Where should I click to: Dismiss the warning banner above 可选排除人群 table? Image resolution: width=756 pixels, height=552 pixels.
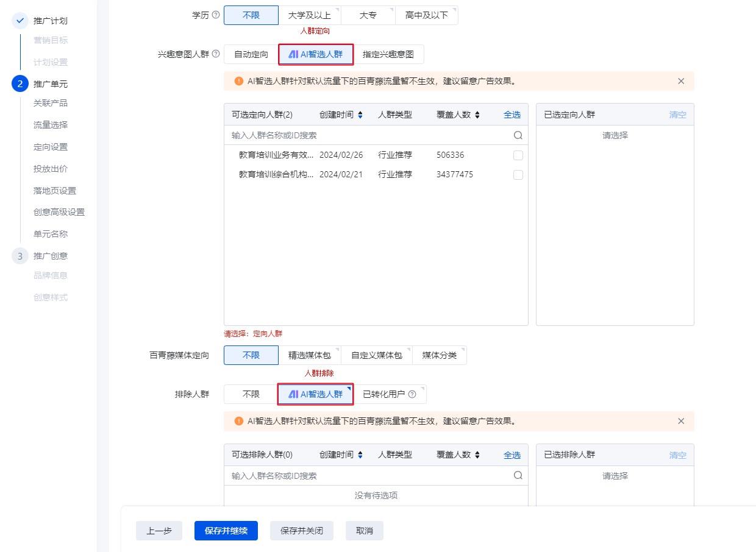pos(681,421)
